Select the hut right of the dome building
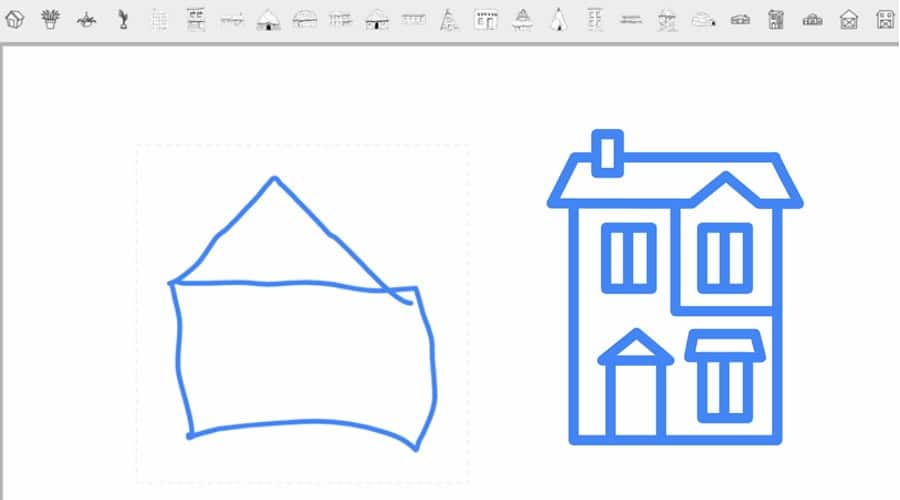This screenshot has width=900, height=500. point(377,21)
